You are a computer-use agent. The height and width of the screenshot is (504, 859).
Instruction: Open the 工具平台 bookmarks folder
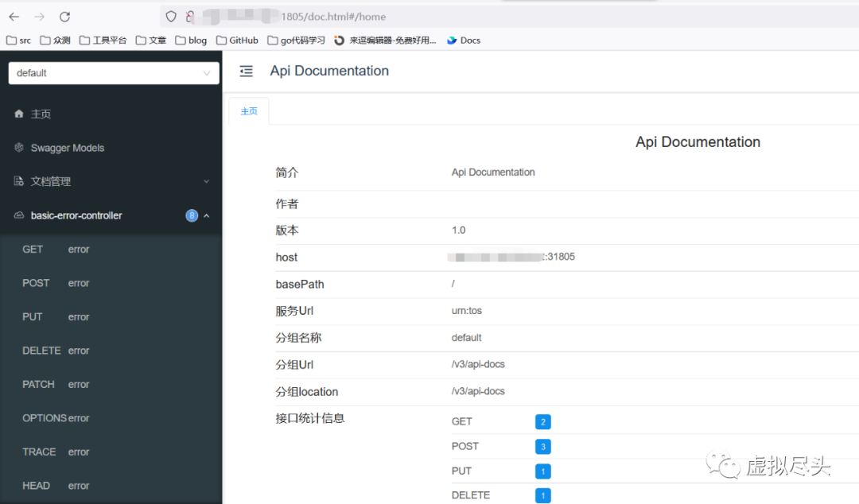click(x=103, y=41)
